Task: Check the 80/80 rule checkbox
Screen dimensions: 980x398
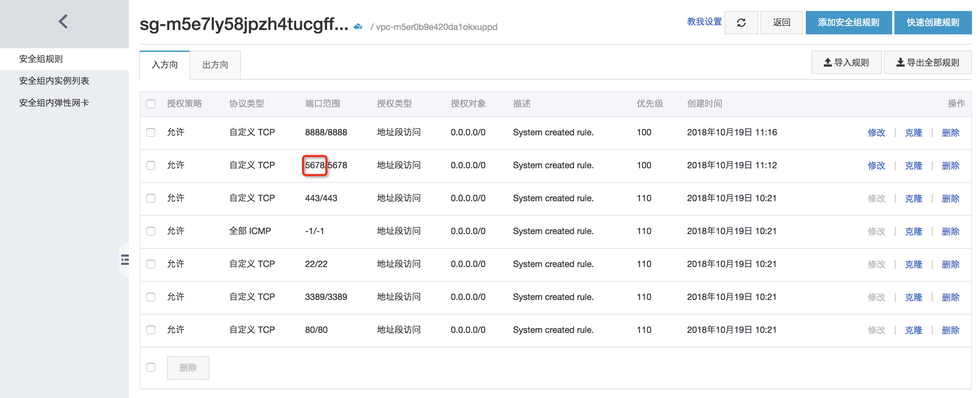Action: click(151, 330)
